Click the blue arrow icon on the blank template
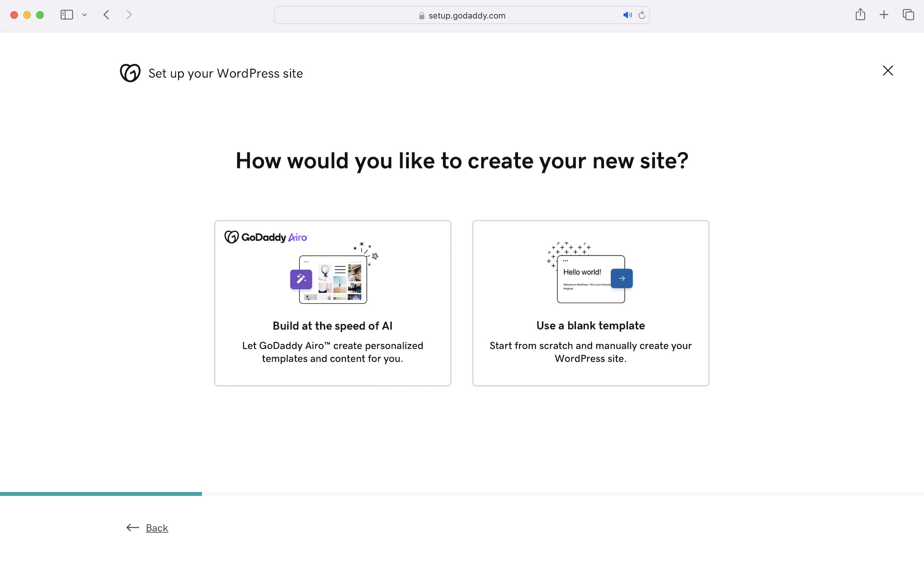The image size is (924, 561). tap(621, 279)
